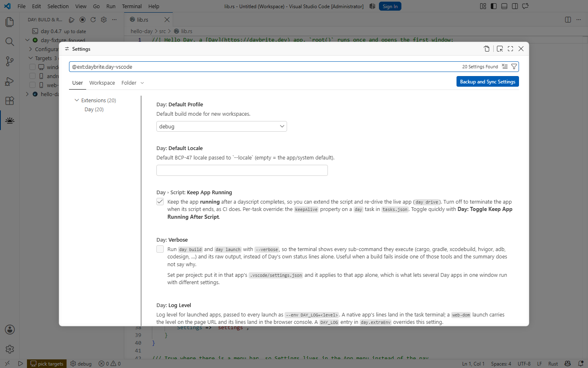This screenshot has width=588, height=368.
Task: Open Day panel settings gear icon
Action: pos(104,20)
